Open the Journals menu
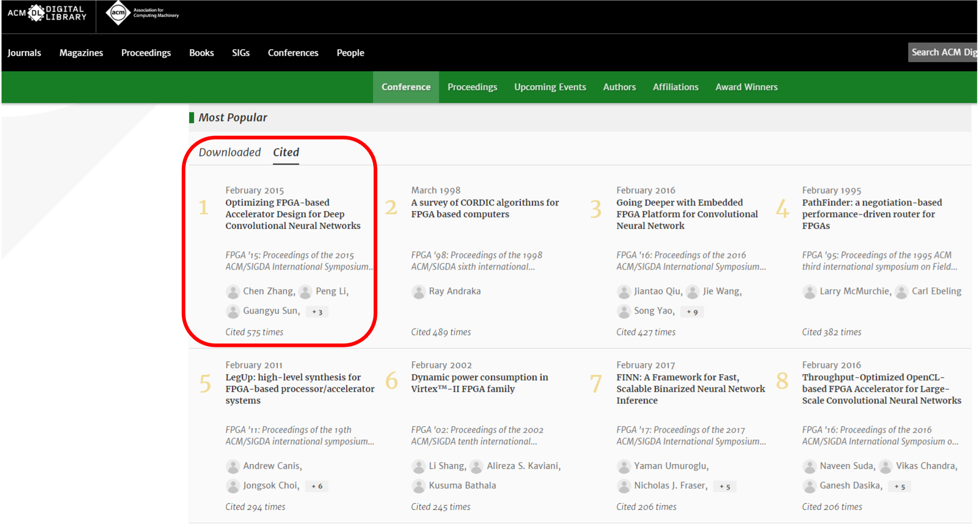This screenshot has height=525, width=980. click(24, 52)
